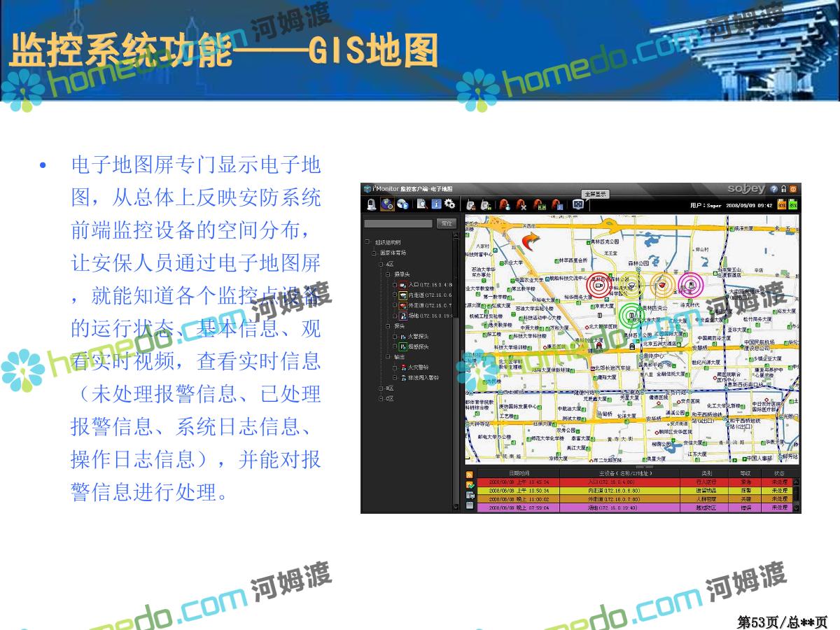Click the search field above the tree
840x630 pixels.
click(398, 223)
